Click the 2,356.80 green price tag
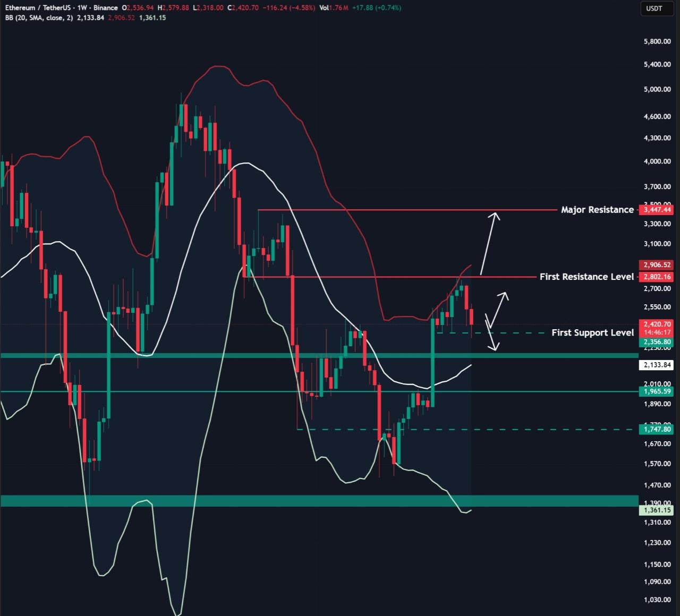 point(657,342)
